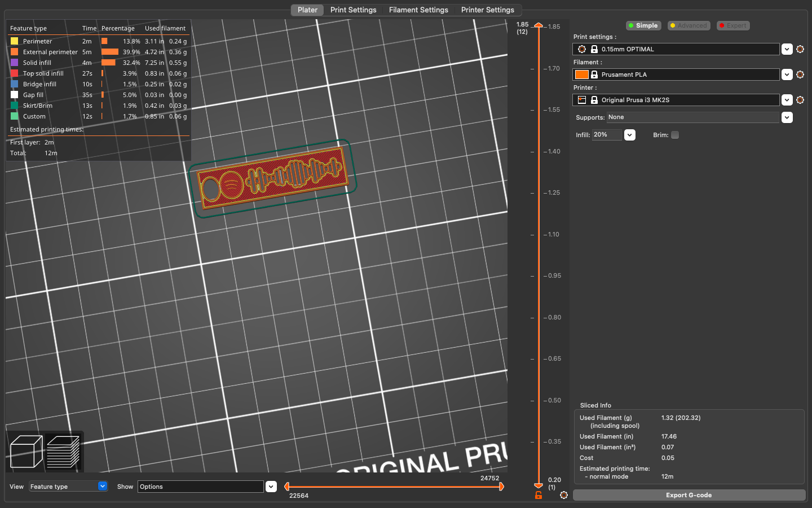Toggle the vertical slider lock icon
Screen dimensions: 812x508
539,495
